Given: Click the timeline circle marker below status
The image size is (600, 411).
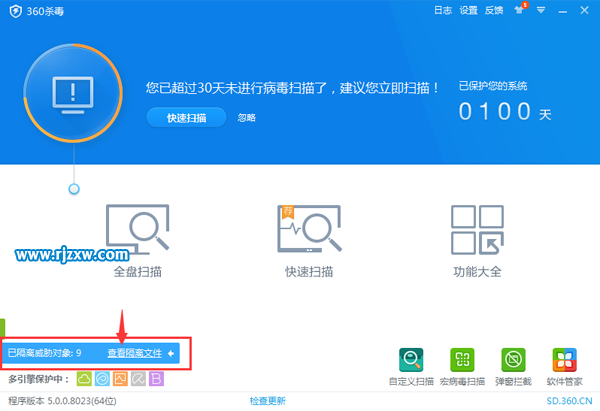Looking at the screenshot, I should (x=74, y=189).
